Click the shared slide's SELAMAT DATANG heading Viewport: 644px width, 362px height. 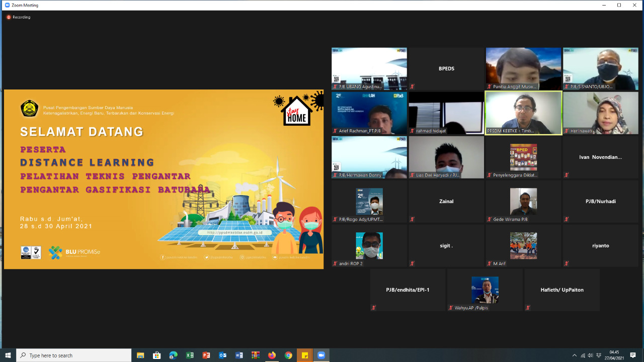[x=82, y=132]
